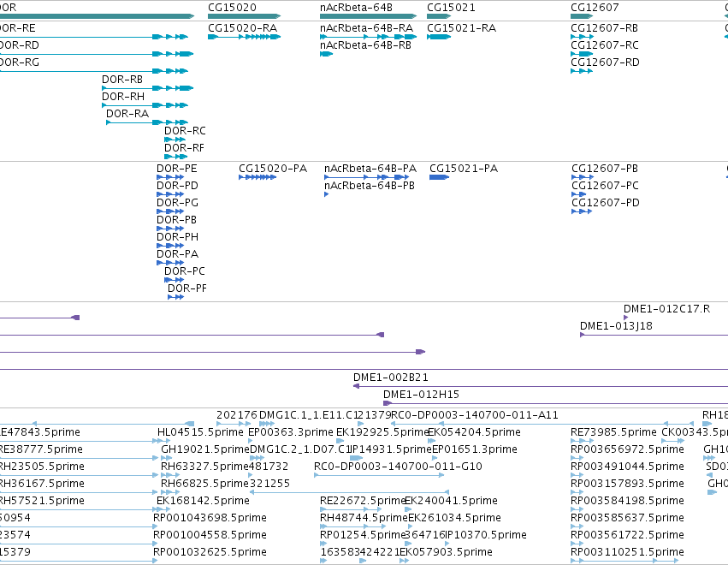Image resolution: width=728 pixels, height=565 pixels.
Task: Click the DME1-002B21 clone label
Action: (x=391, y=378)
